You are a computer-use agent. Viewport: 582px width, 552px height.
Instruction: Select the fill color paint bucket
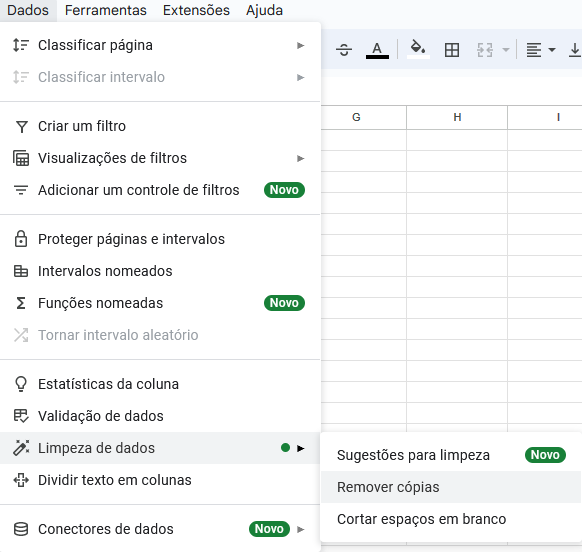pyautogui.click(x=418, y=49)
